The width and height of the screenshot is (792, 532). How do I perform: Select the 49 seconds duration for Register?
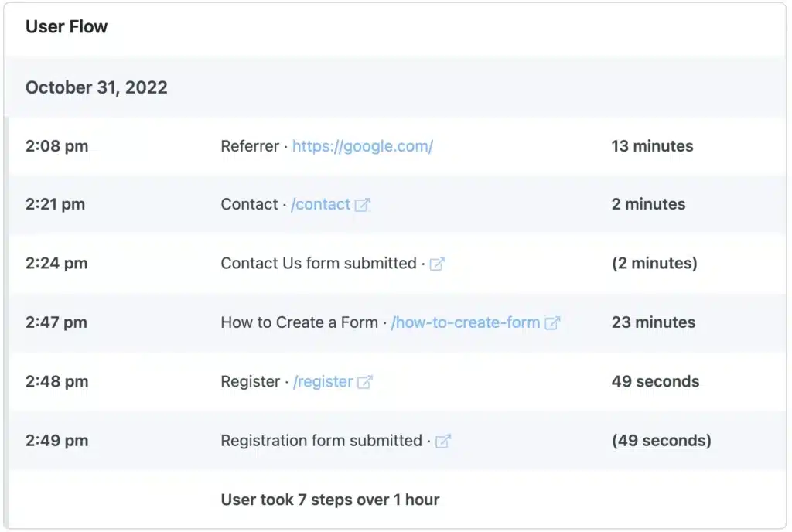[x=655, y=381]
